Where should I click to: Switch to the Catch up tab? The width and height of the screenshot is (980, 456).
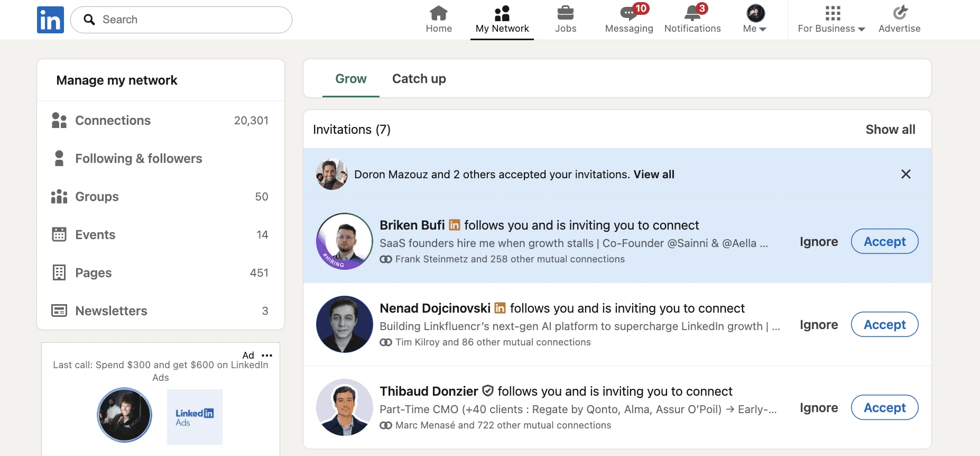419,79
